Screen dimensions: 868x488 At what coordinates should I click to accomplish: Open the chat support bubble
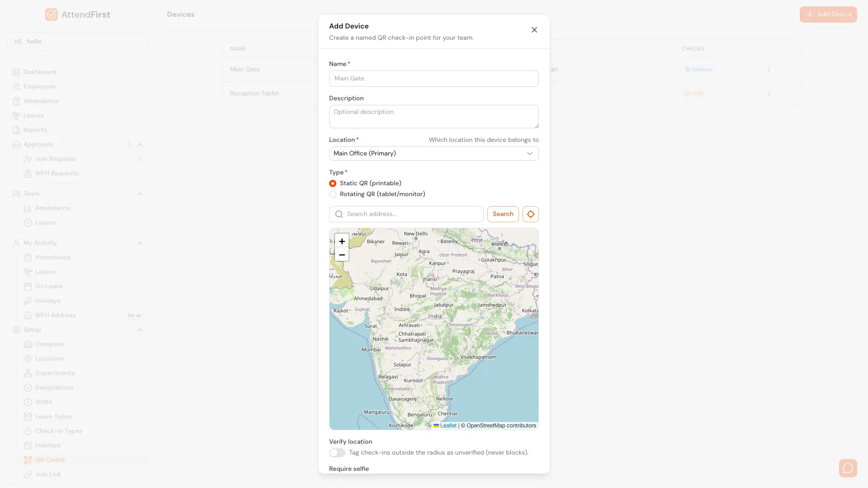coord(848,468)
